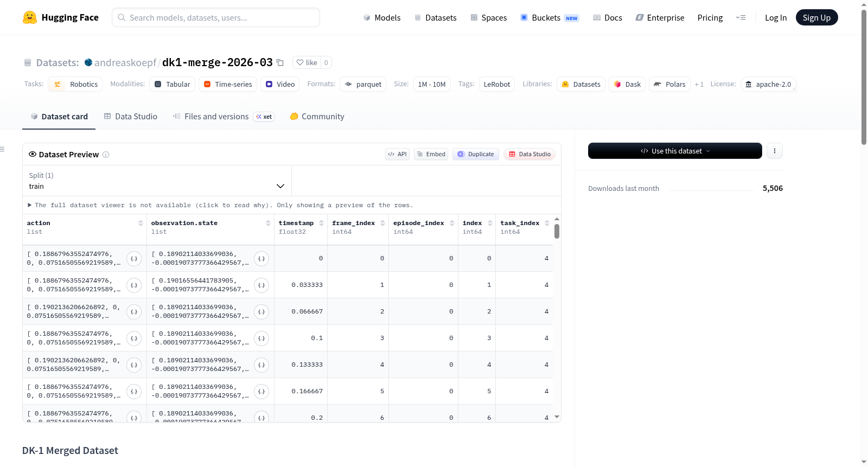
Task: Click the Log In link
Action: pyautogui.click(x=776, y=17)
